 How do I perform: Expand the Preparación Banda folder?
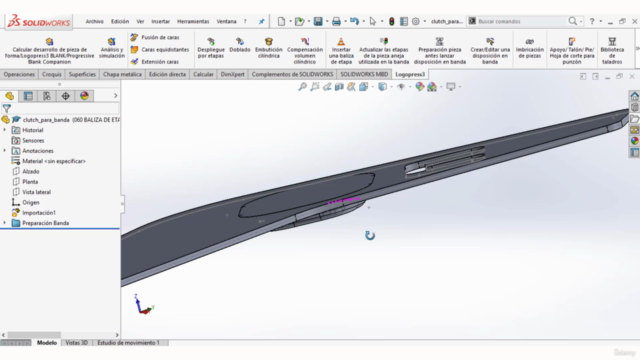(x=4, y=223)
